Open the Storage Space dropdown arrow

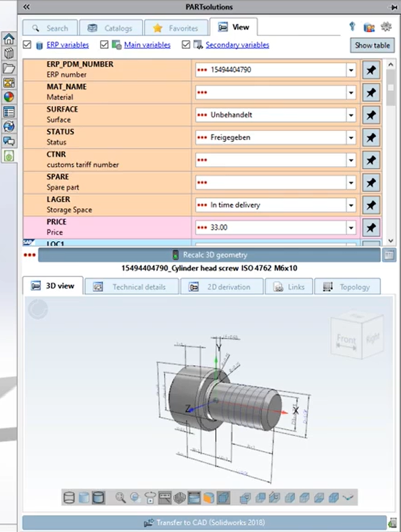(x=351, y=205)
